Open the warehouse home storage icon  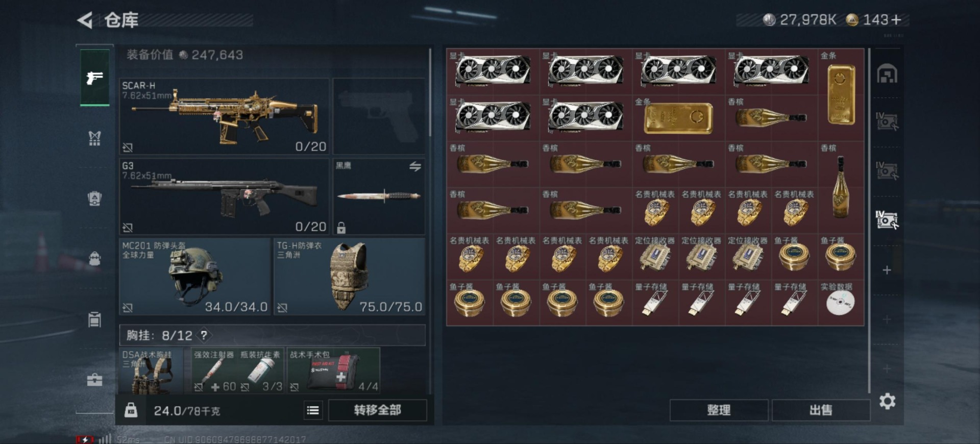coord(887,75)
